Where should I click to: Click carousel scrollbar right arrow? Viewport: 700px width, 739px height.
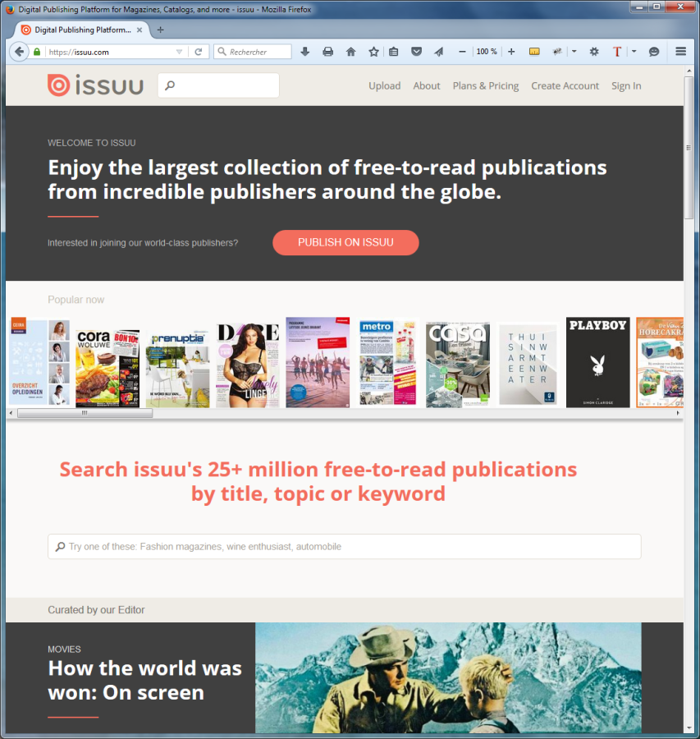coord(678,413)
